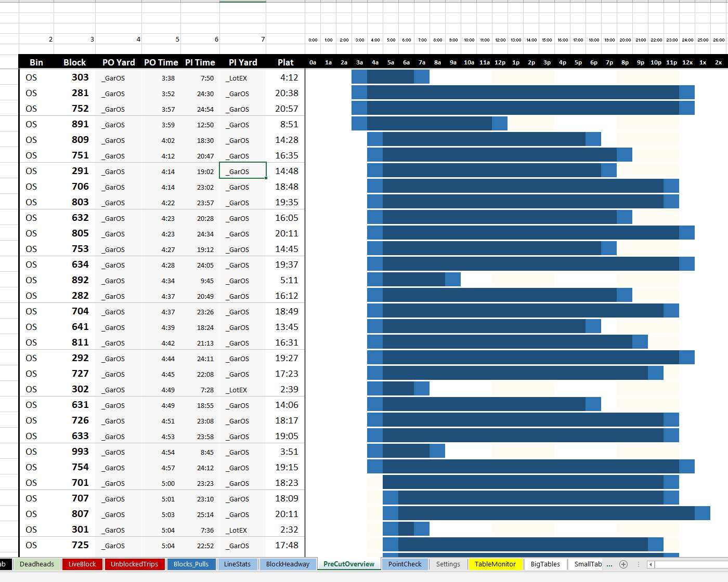Select PO Time cell 3:57
Image resolution: width=728 pixels, height=582 pixels.
[x=161, y=109]
